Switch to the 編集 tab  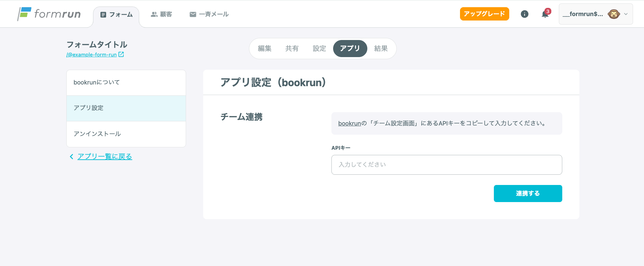tap(265, 49)
